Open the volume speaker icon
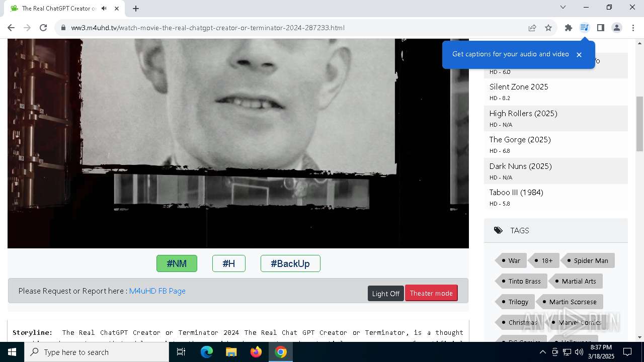 [579, 352]
